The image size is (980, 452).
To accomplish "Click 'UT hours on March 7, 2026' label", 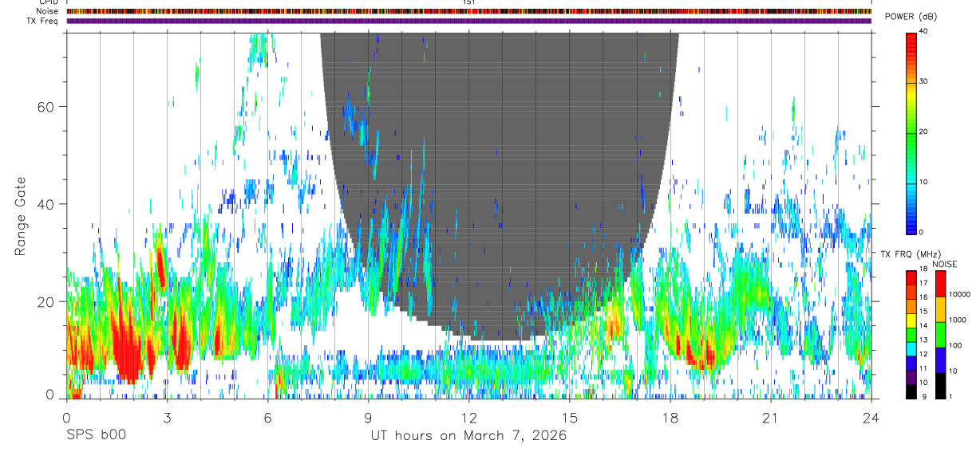I will [468, 435].
